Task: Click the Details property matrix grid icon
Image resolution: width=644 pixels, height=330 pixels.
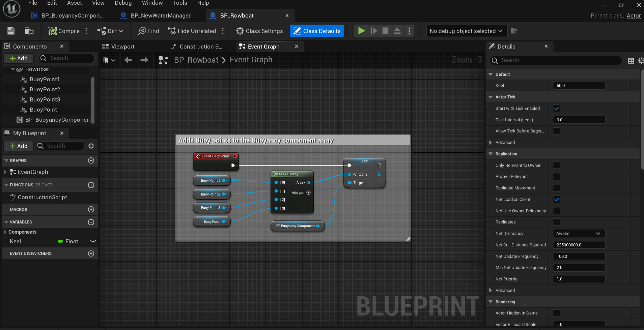Action: tap(631, 60)
